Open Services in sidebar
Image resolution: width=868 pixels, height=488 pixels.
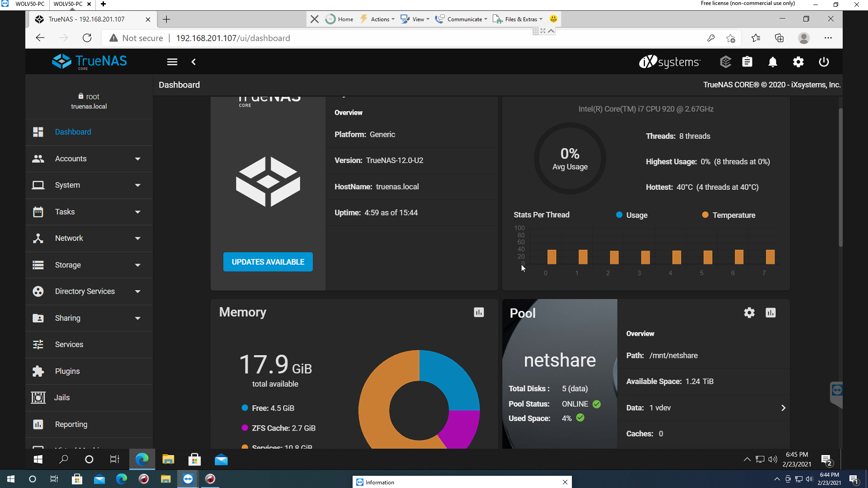pos(89,344)
